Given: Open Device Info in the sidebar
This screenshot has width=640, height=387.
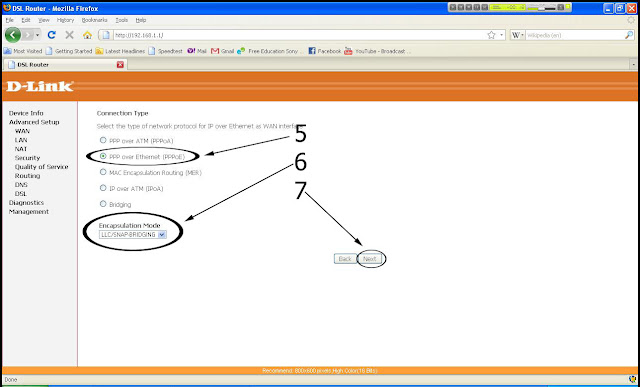Looking at the screenshot, I should tap(26, 113).
